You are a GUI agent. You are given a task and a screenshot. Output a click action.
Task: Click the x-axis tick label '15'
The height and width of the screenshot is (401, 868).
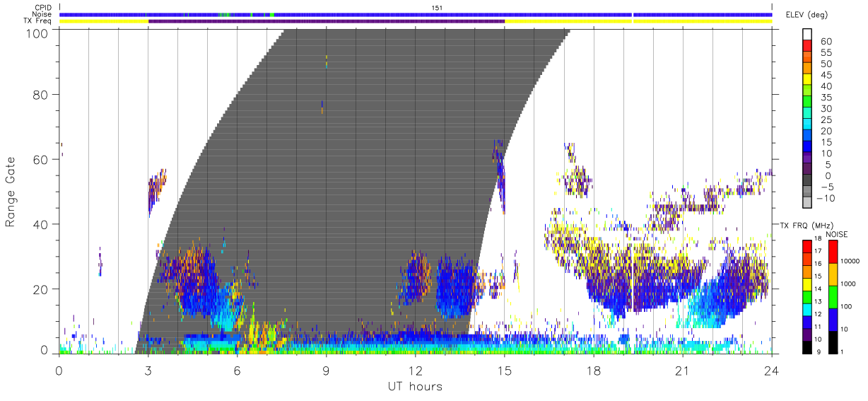505,370
